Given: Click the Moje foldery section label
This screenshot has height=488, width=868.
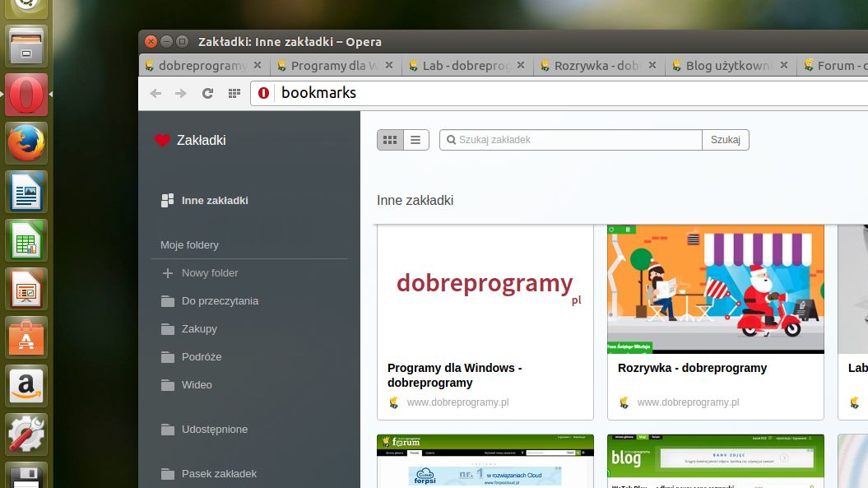Looking at the screenshot, I should [x=189, y=245].
